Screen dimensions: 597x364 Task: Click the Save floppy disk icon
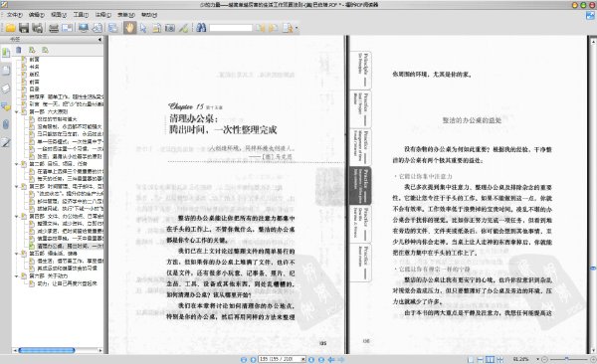[24, 28]
